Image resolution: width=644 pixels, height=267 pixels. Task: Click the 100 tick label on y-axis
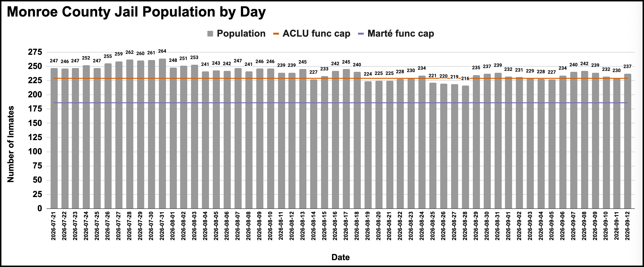point(35,152)
